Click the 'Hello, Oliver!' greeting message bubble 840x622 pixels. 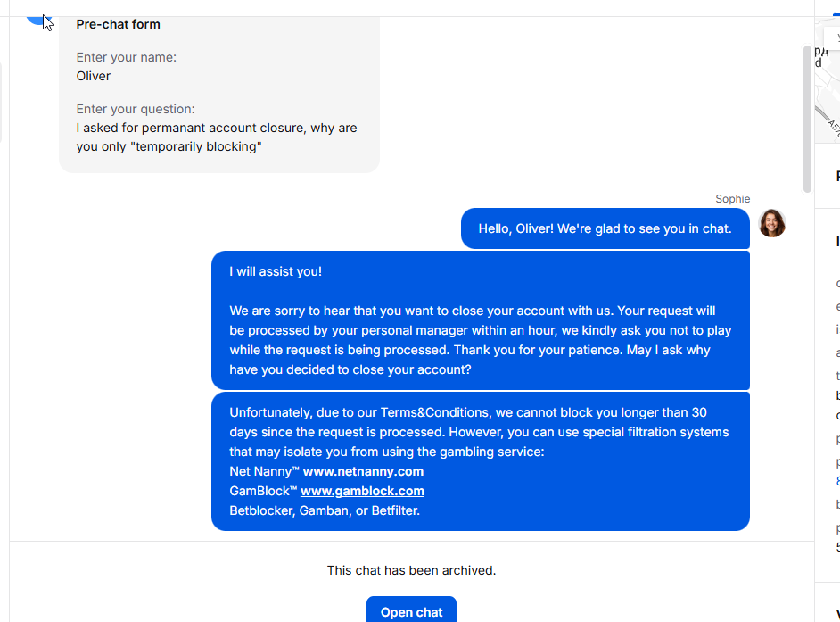pos(605,228)
